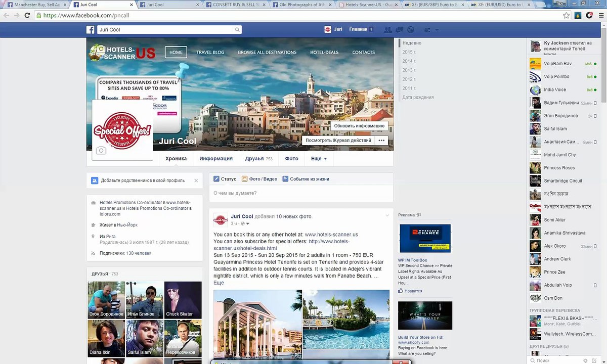Viewport: 607px width, 364px height.
Task: Open Друзья tab
Action: point(258,159)
